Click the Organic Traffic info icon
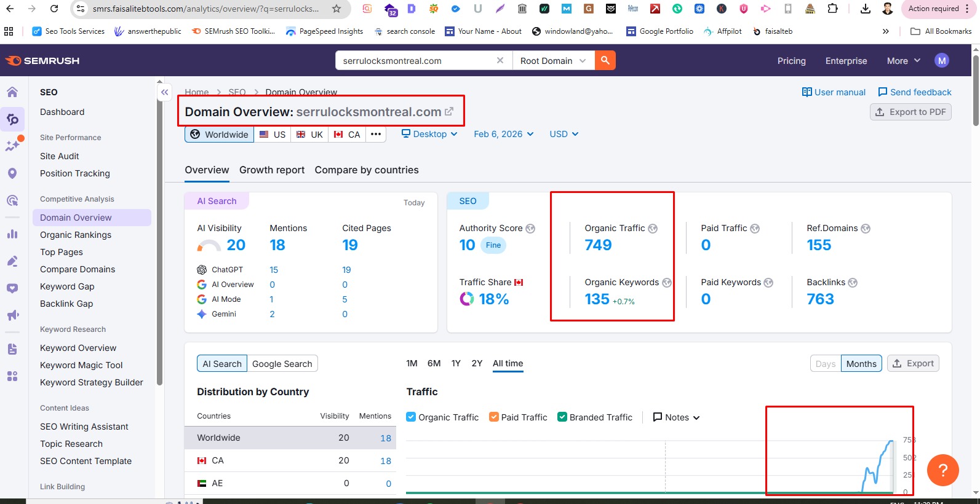This screenshot has height=504, width=980. tap(653, 229)
